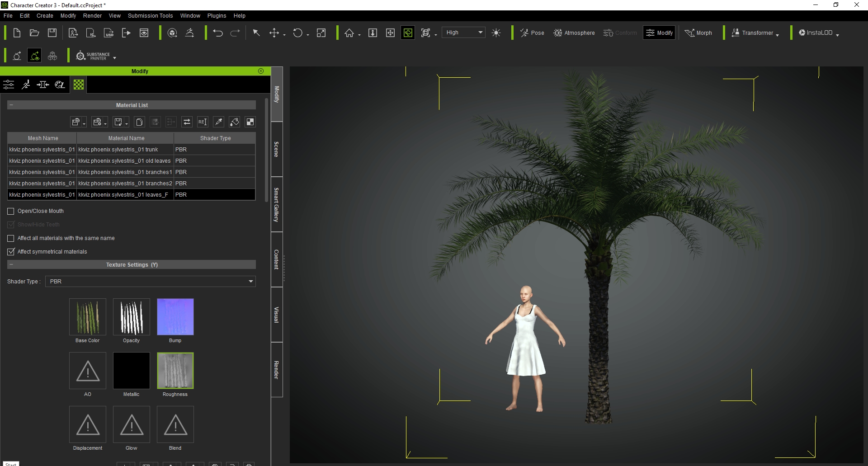Image resolution: width=868 pixels, height=466 pixels.
Task: Click the running figure motion tab icon
Action: [x=26, y=85]
